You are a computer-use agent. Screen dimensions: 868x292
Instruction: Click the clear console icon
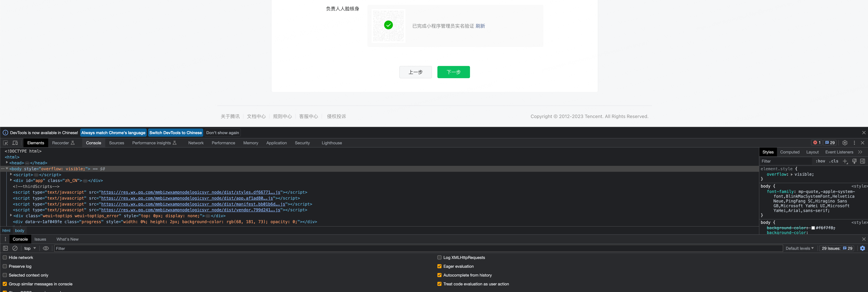point(15,248)
